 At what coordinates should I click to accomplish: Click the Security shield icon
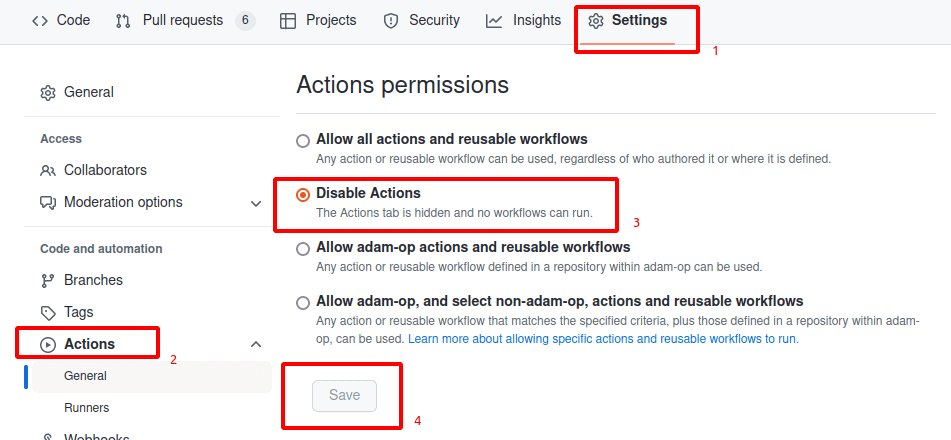pyautogui.click(x=391, y=21)
